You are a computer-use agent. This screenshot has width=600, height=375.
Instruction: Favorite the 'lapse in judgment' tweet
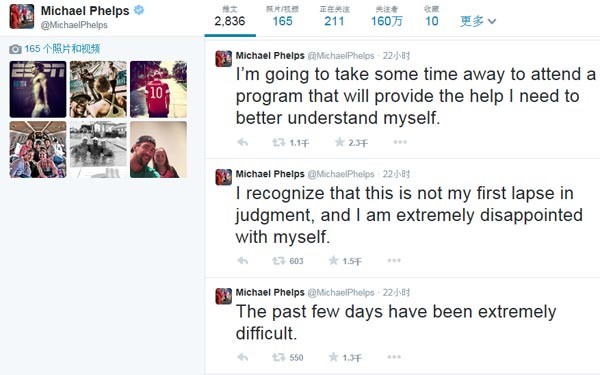[333, 261]
